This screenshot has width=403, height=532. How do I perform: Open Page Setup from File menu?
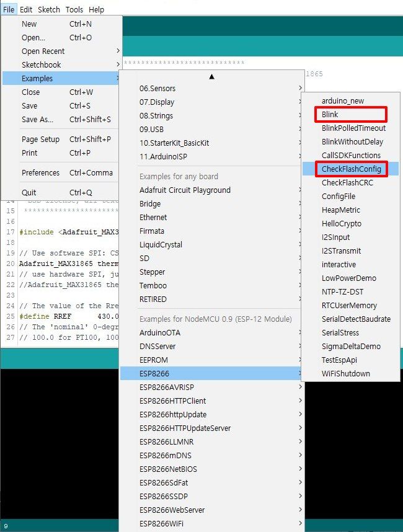point(61,139)
